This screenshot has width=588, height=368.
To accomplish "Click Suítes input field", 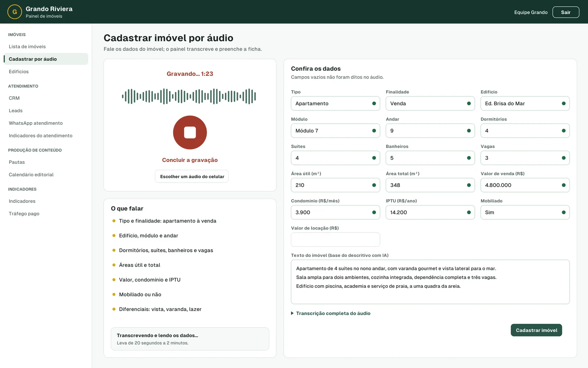I will pyautogui.click(x=336, y=158).
